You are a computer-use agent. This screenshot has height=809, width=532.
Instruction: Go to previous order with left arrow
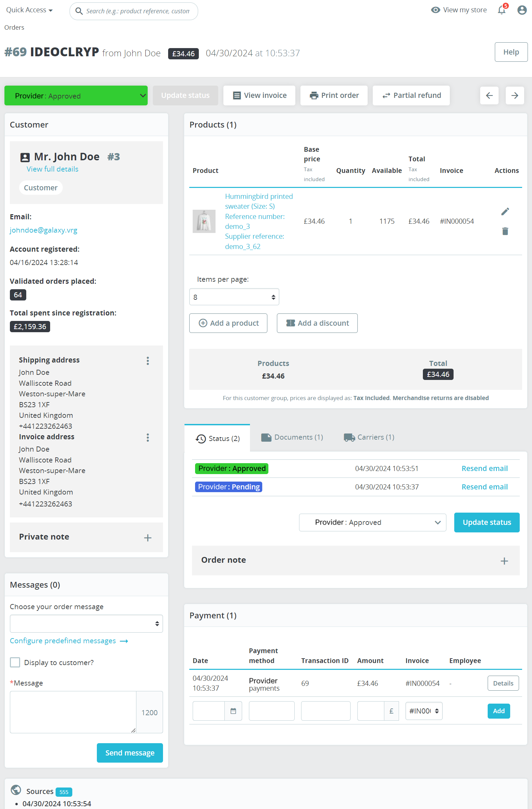coord(489,95)
